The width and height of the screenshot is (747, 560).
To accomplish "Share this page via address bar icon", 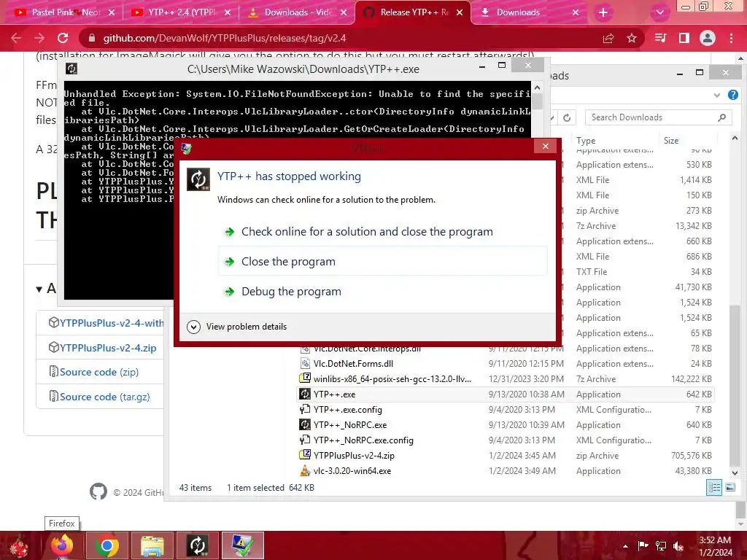I will point(608,39).
